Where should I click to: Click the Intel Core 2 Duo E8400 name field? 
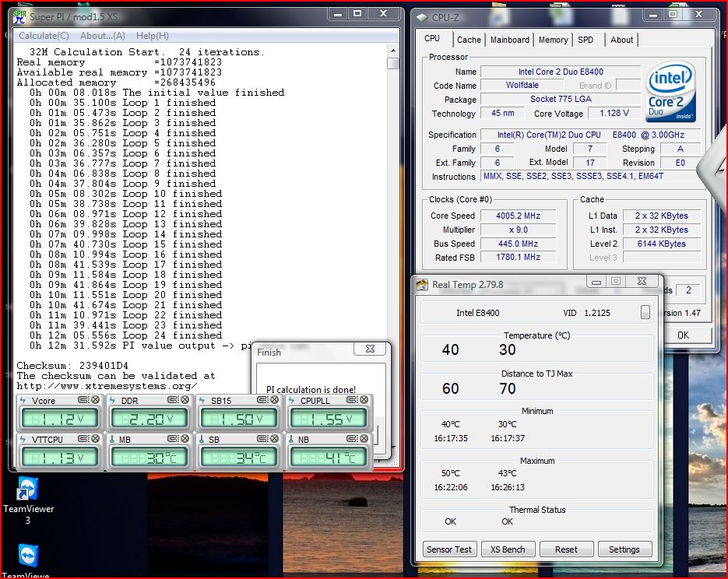pyautogui.click(x=561, y=72)
